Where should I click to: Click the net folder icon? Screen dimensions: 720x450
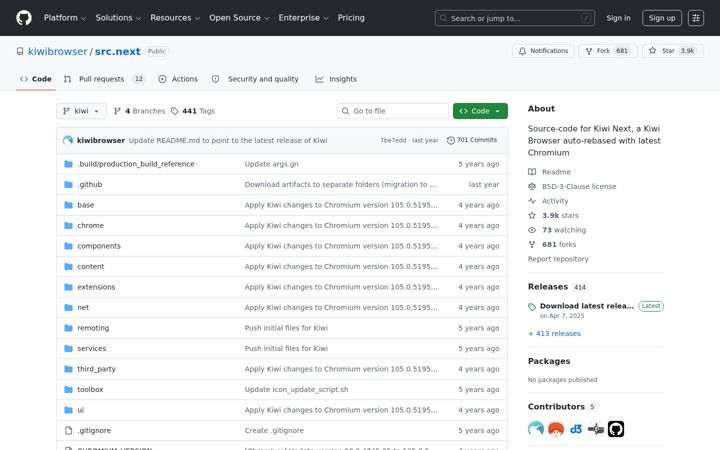click(68, 308)
